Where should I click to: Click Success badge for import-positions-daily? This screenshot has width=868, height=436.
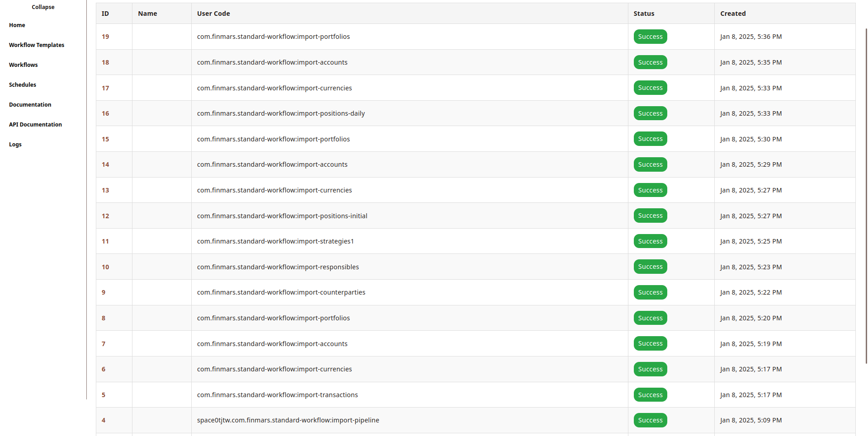pyautogui.click(x=650, y=113)
